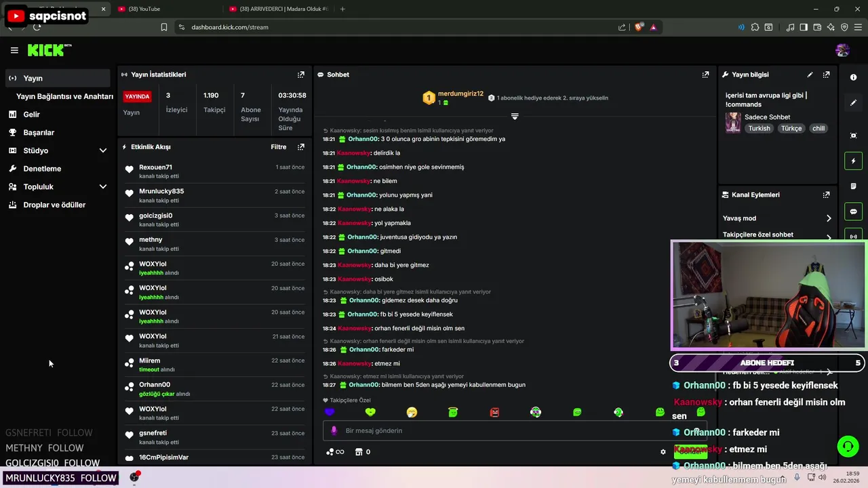
Task: Click the chill tag
Action: point(818,128)
